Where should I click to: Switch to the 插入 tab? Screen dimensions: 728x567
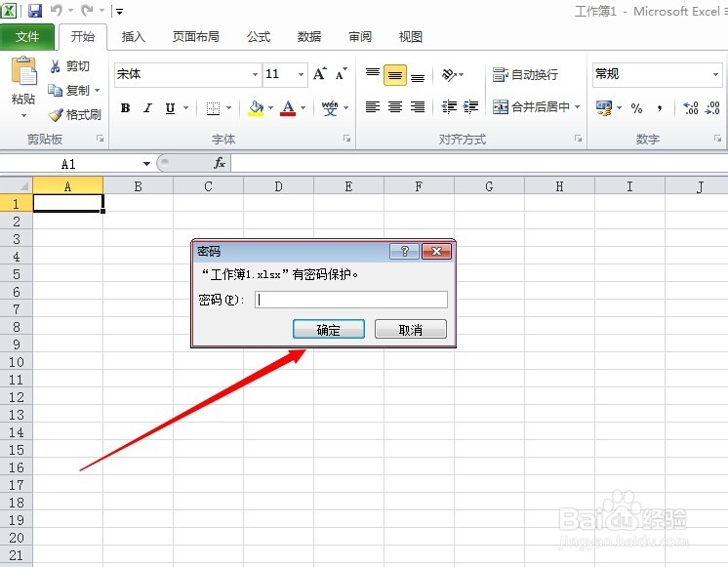(x=134, y=37)
